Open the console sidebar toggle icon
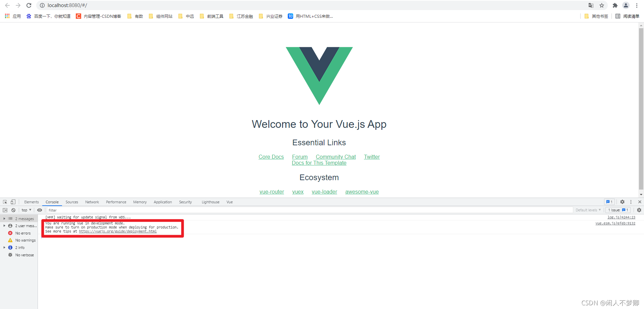 point(5,210)
